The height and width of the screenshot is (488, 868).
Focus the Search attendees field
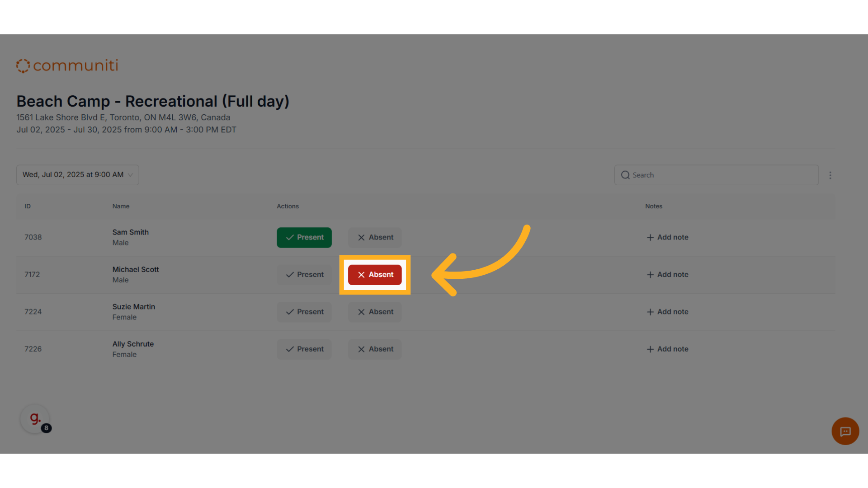click(716, 175)
